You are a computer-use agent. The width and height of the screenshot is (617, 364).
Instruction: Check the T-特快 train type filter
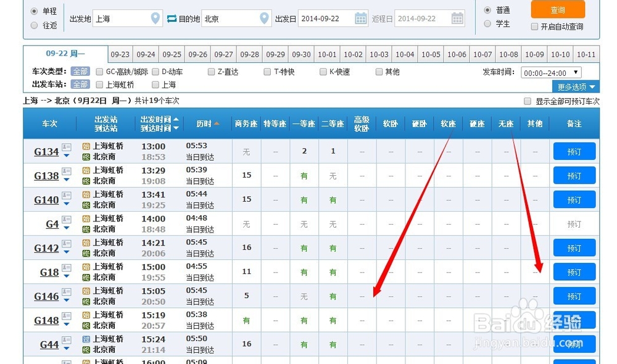coord(267,72)
